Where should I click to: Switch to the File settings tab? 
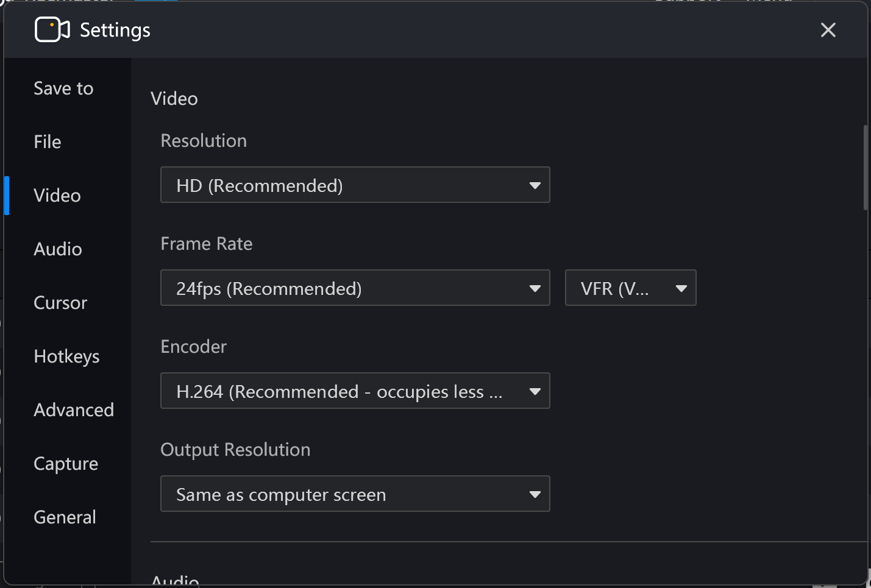pos(48,142)
